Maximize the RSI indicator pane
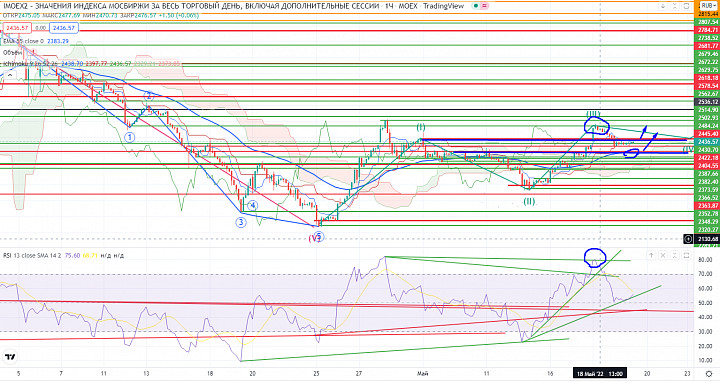 coord(686,255)
